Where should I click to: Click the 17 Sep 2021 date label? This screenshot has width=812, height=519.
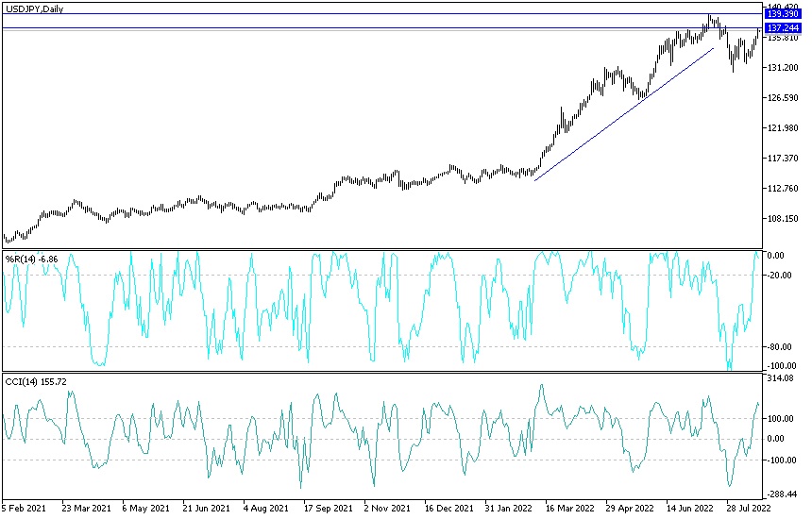tap(328, 508)
